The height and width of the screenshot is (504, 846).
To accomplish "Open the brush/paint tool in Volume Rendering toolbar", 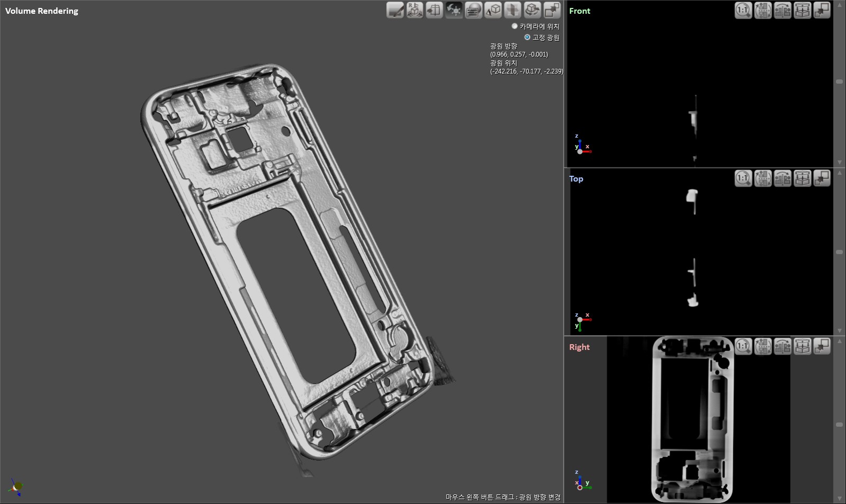I will [395, 10].
